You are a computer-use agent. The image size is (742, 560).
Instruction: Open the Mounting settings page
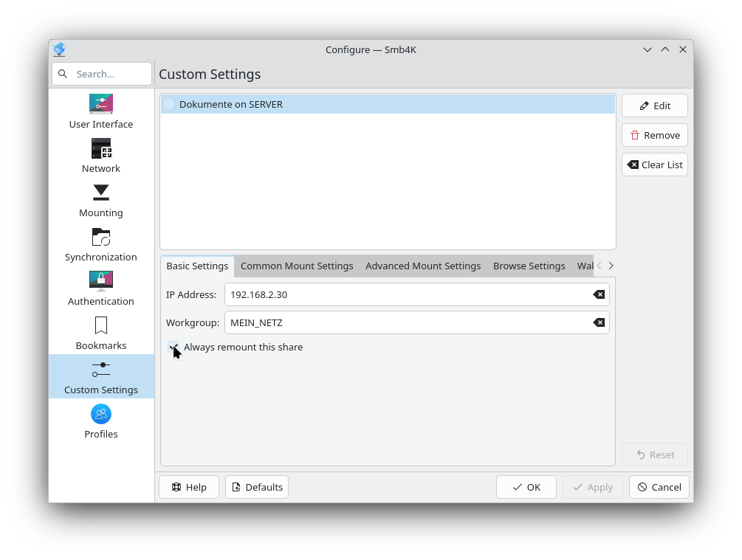(101, 200)
